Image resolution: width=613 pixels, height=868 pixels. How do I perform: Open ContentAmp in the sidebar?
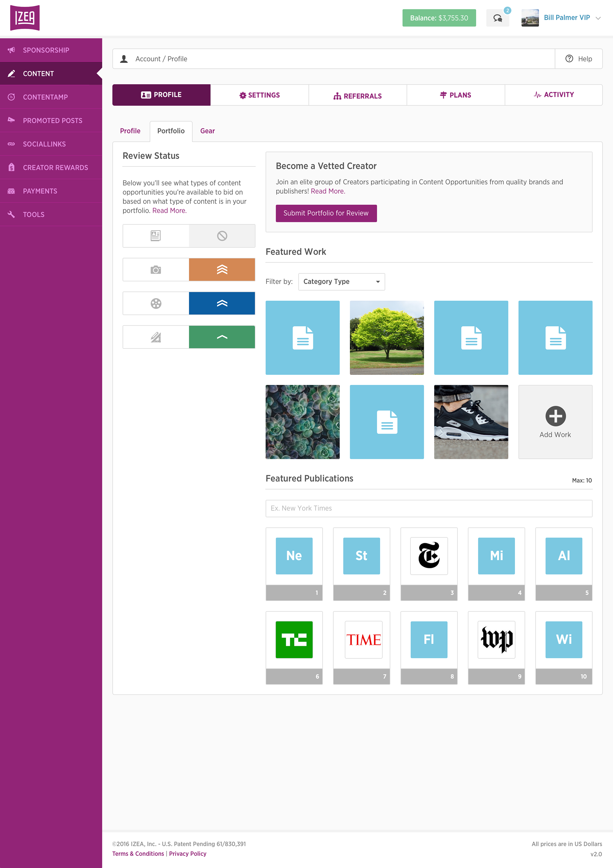(x=51, y=97)
